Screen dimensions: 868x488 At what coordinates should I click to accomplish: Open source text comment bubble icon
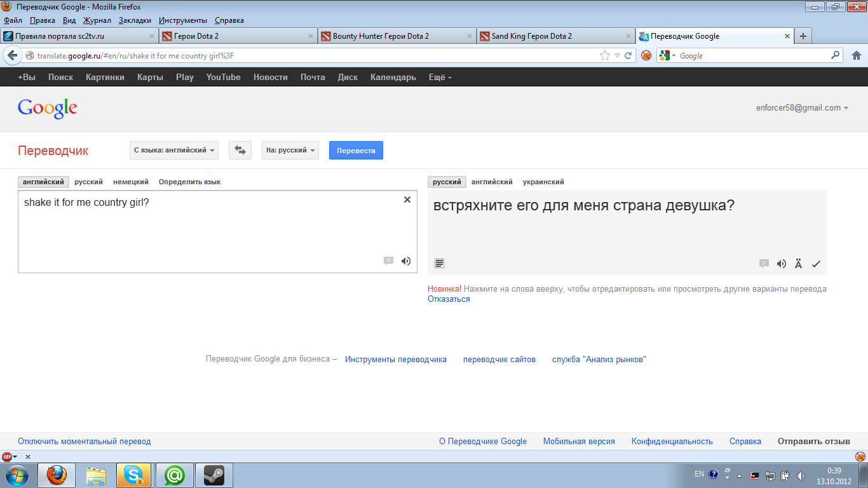click(x=388, y=261)
